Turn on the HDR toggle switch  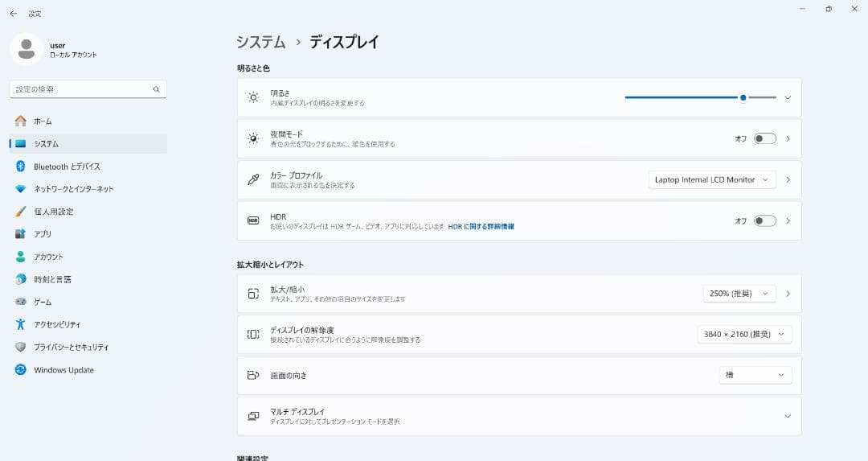[x=764, y=220]
